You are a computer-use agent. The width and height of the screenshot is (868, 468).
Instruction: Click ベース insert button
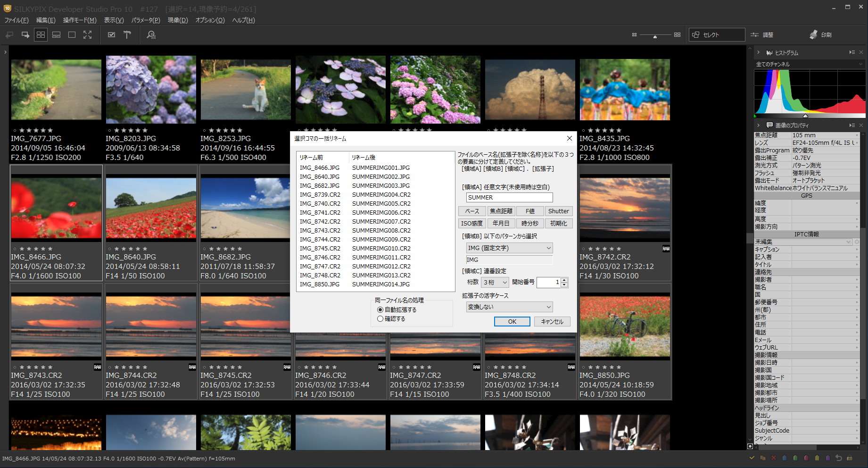[472, 211]
